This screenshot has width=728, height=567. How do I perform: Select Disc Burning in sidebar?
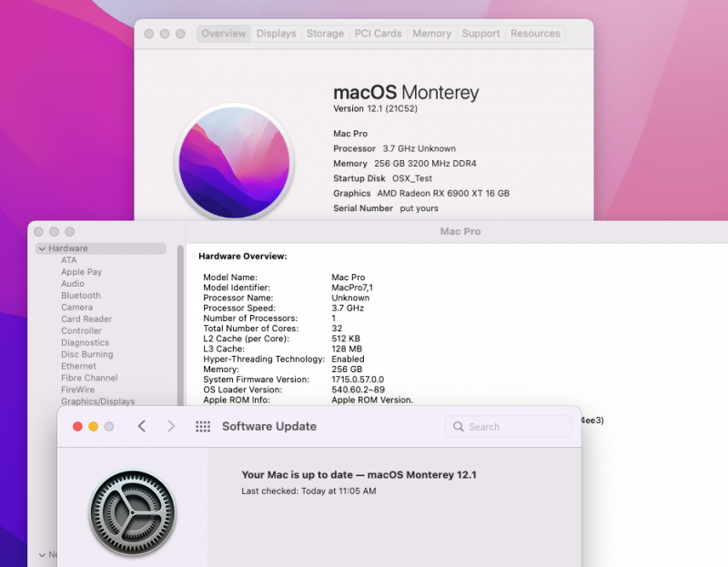pos(87,354)
